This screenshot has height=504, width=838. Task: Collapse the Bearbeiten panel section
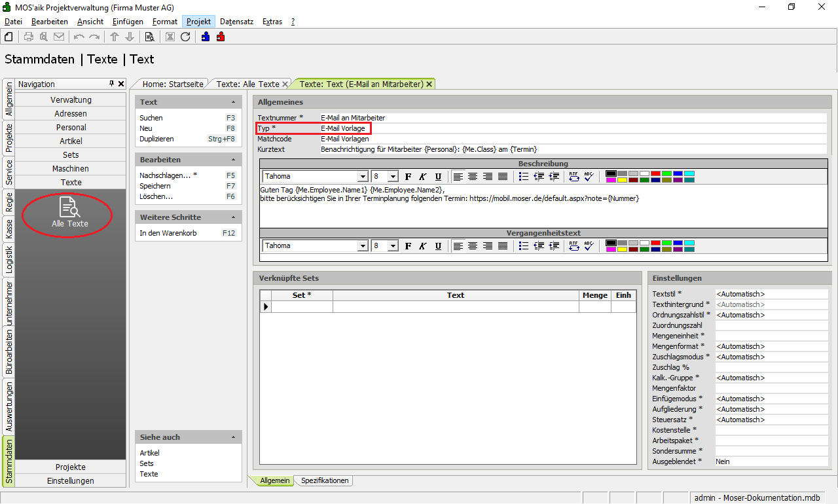(x=234, y=160)
